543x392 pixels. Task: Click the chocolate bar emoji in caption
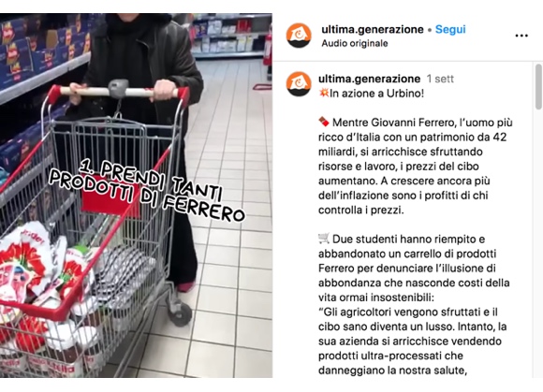(324, 122)
